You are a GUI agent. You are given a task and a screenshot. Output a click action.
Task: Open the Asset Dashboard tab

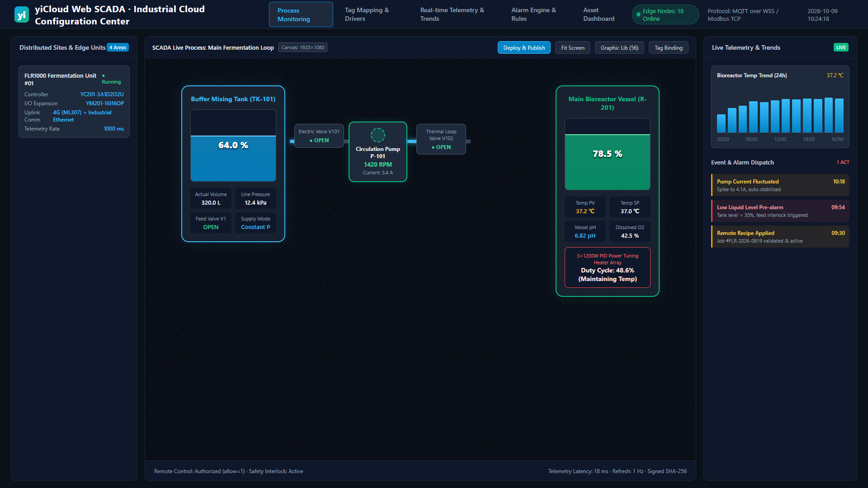[x=599, y=14]
